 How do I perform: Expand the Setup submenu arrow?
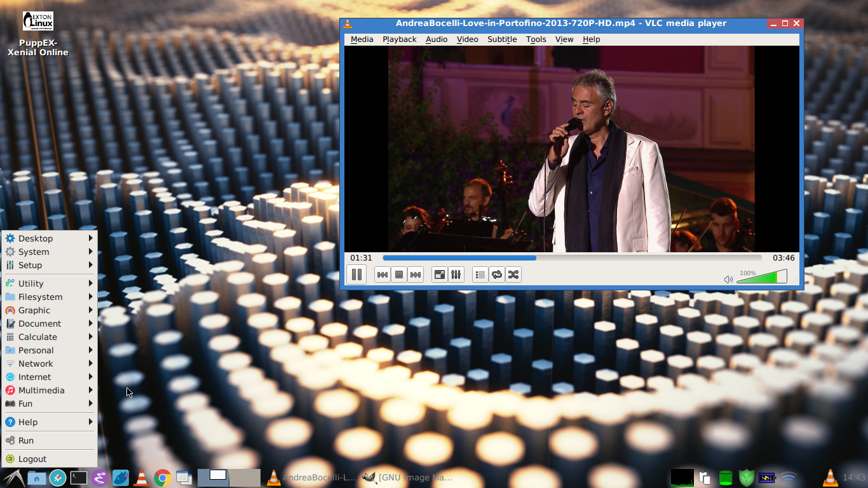pos(91,265)
